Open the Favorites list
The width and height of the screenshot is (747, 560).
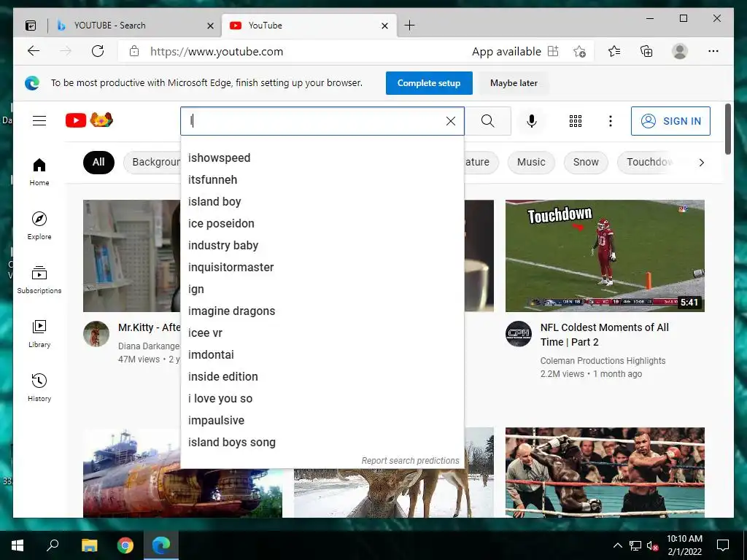pos(614,51)
